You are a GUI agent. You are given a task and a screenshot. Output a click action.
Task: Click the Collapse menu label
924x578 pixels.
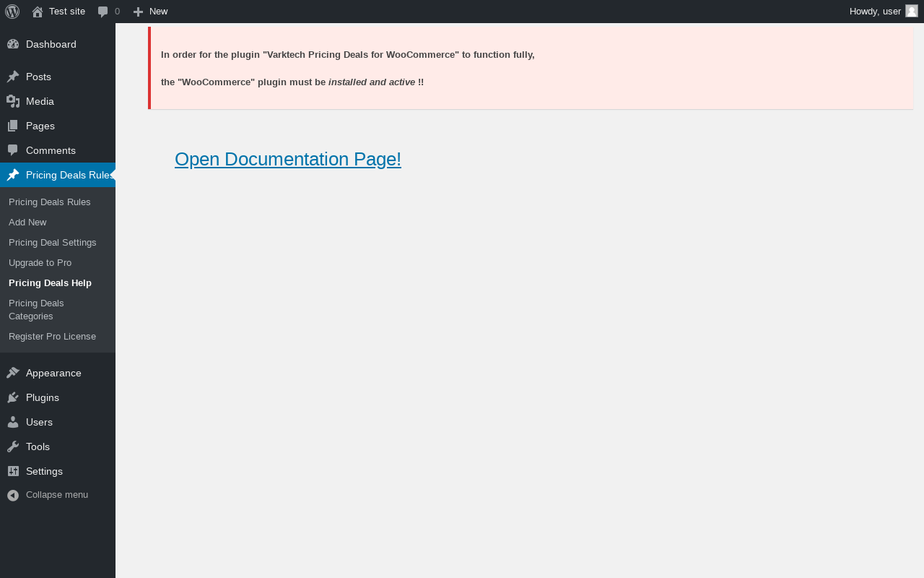(57, 495)
